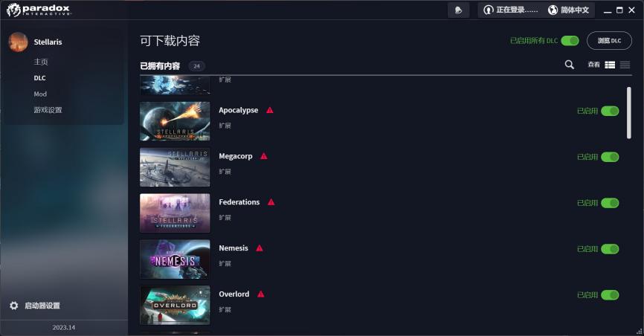
Task: Select the DLC sidebar item
Action: coord(39,77)
